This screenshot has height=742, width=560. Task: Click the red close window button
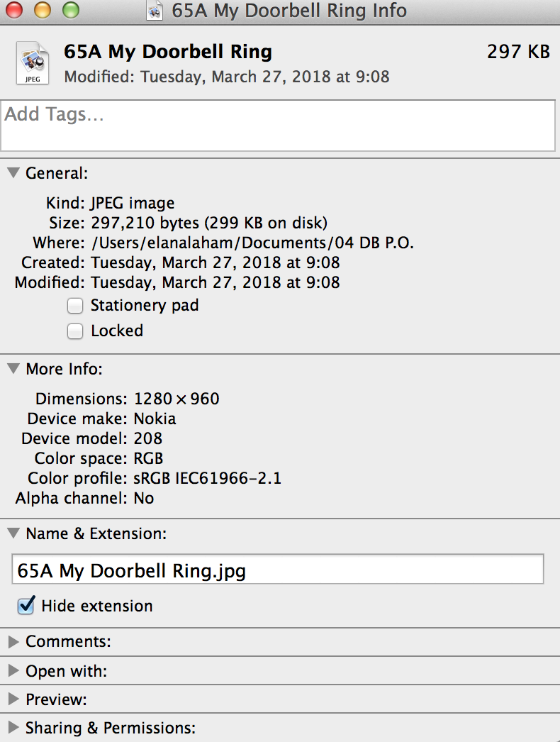point(13,10)
